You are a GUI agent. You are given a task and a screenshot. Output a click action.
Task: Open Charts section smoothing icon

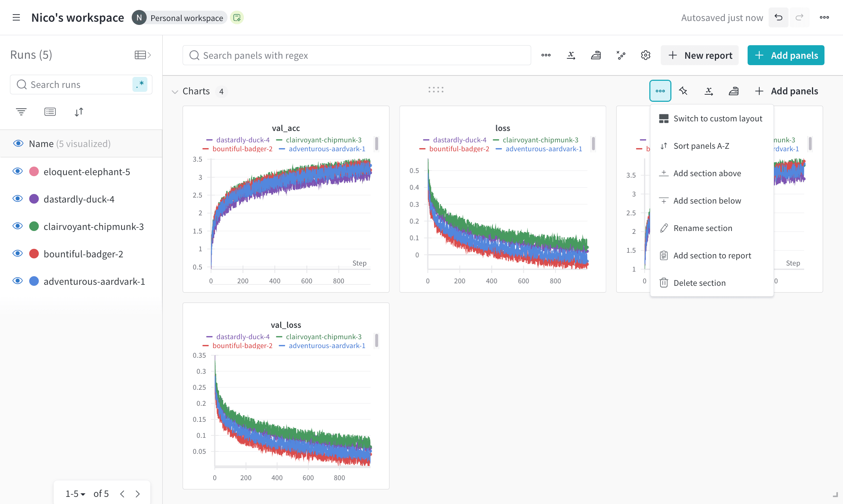(x=734, y=91)
